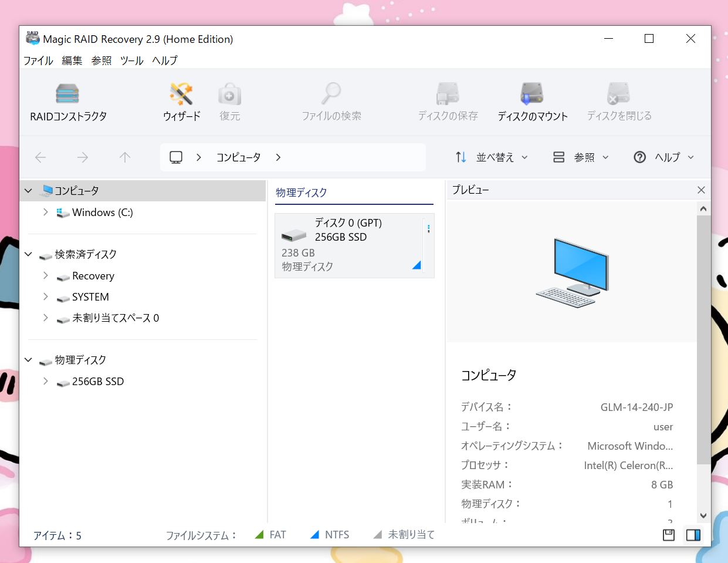Launch the ウィザード wizard
This screenshot has width=728, height=563.
pos(181,102)
